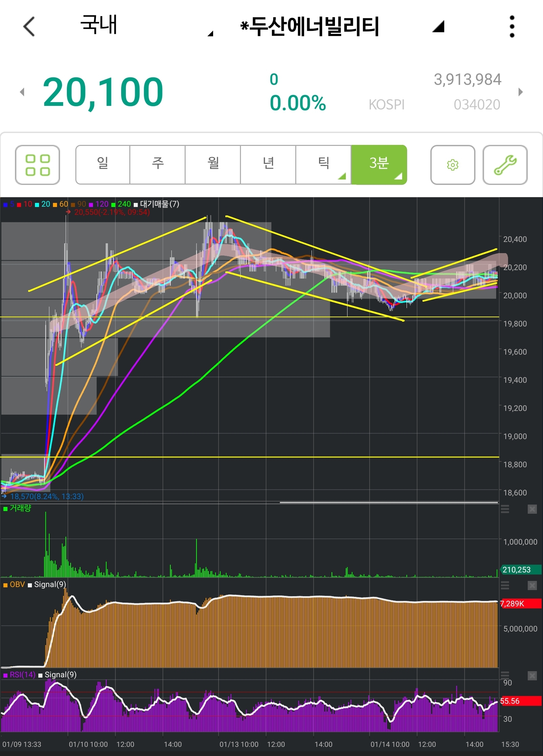Tap the 15:30 time axis label

(x=510, y=744)
